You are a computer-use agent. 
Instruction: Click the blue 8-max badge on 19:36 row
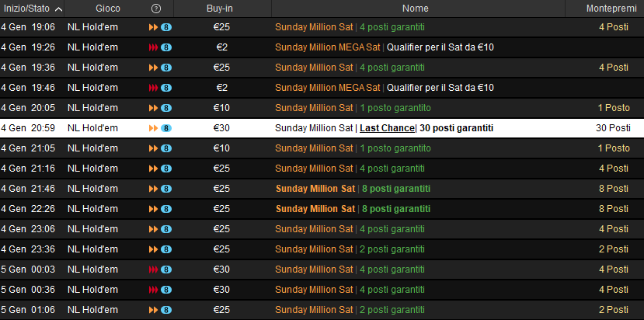click(x=166, y=68)
